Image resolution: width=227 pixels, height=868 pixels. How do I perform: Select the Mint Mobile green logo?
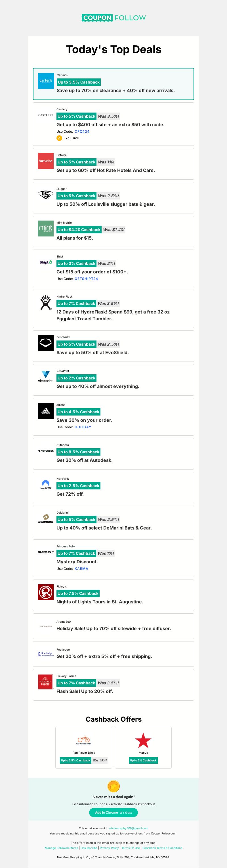[46, 229]
